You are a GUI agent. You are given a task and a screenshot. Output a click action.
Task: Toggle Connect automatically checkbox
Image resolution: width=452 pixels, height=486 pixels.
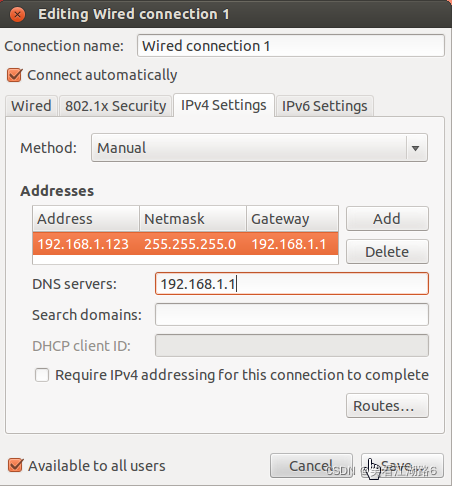tap(15, 75)
